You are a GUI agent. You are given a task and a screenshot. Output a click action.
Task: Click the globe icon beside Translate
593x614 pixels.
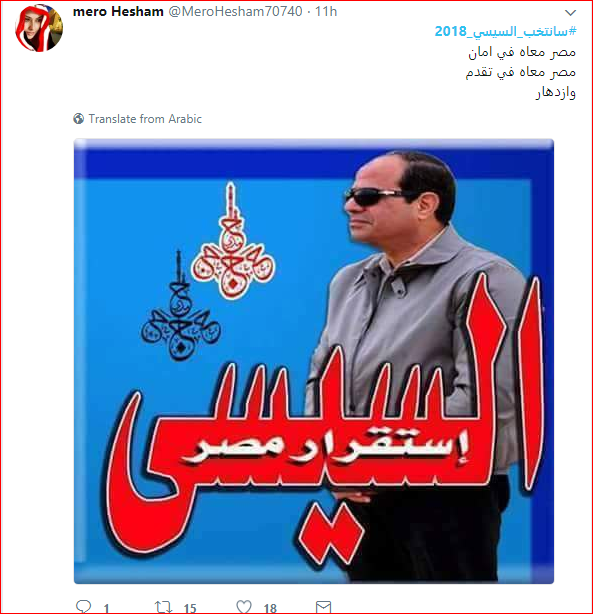point(79,118)
